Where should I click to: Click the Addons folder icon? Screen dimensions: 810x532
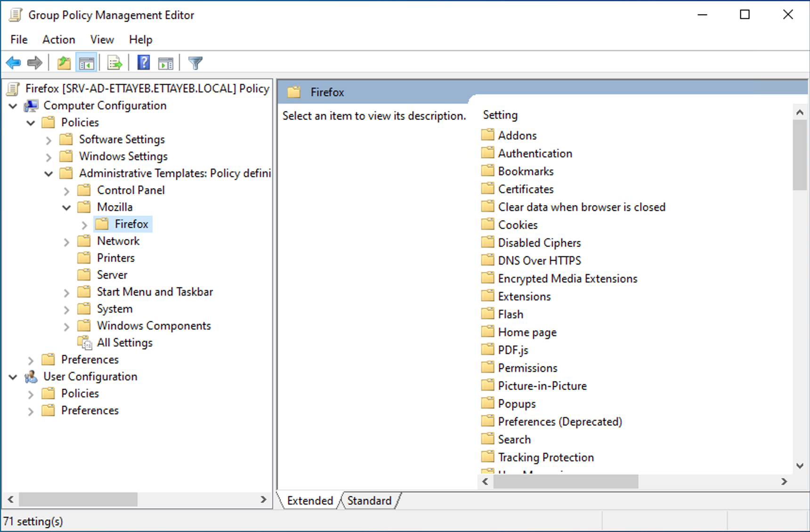pos(488,135)
